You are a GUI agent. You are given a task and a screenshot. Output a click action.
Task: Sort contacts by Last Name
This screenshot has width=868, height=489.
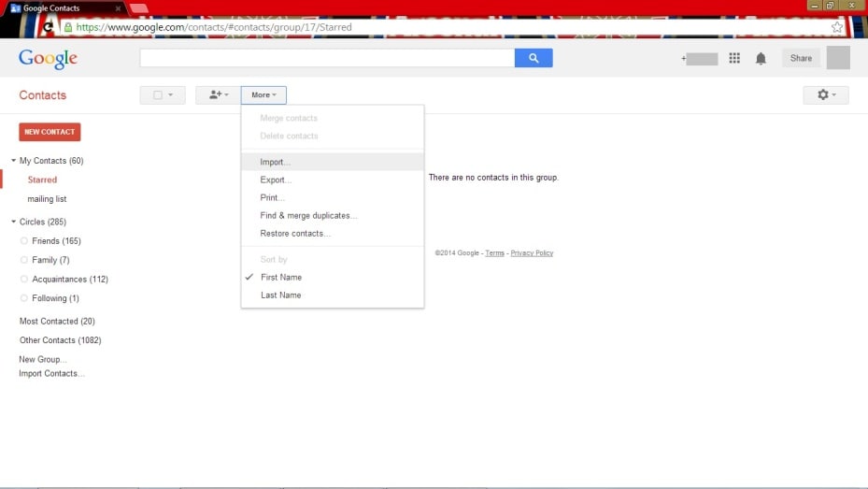point(332,295)
